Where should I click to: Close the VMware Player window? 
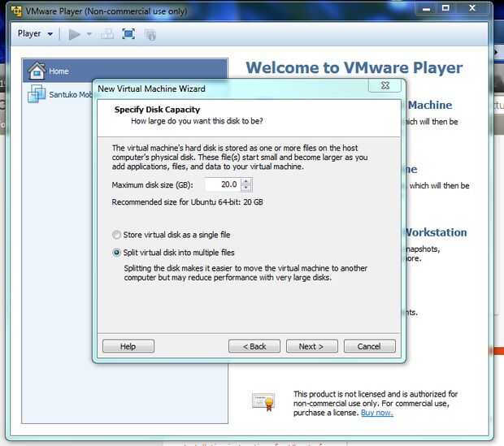point(471,8)
